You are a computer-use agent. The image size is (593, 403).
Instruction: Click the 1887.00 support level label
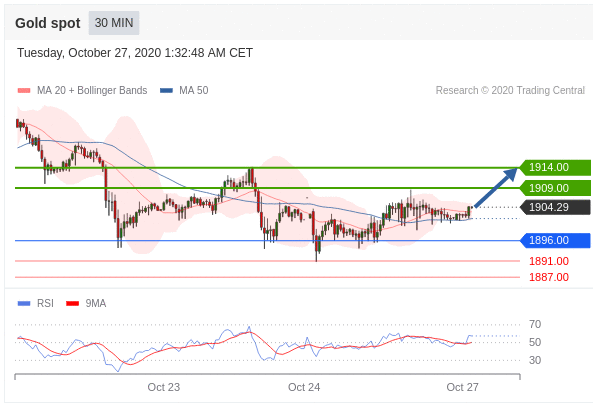[549, 277]
